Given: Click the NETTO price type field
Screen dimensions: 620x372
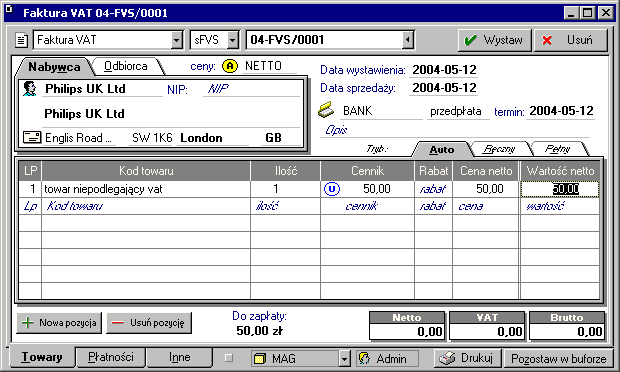Looking at the screenshot, I should click(x=270, y=66).
